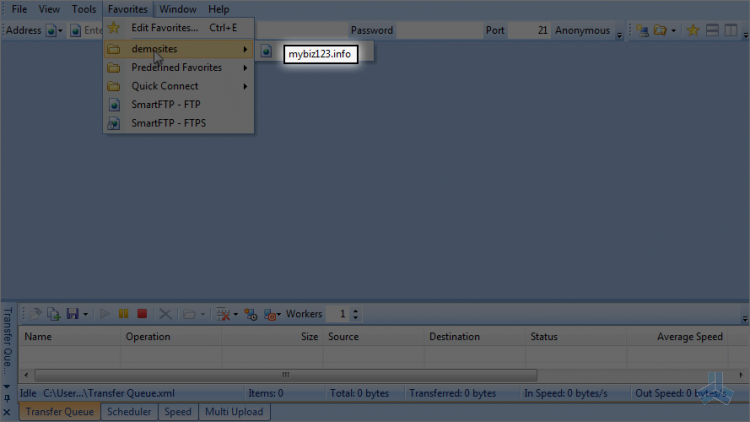Image resolution: width=750 pixels, height=422 pixels.
Task: Focus the Password input field
Action: [440, 31]
